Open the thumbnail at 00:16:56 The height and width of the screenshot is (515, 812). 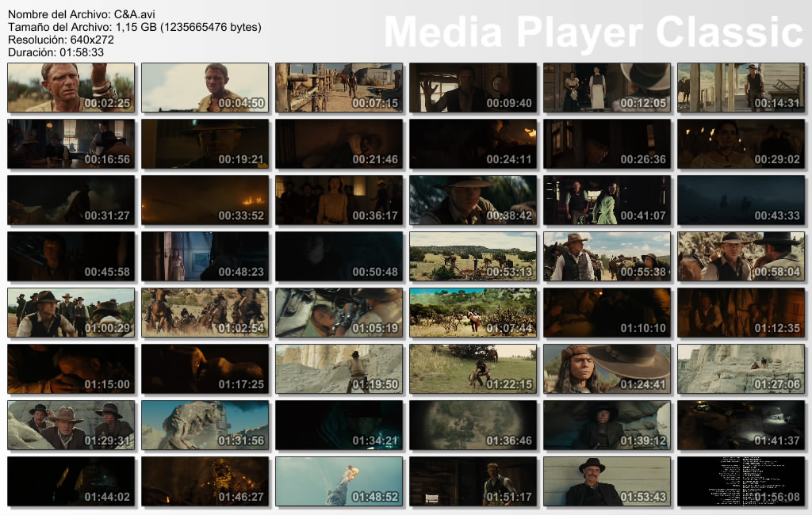click(71, 144)
